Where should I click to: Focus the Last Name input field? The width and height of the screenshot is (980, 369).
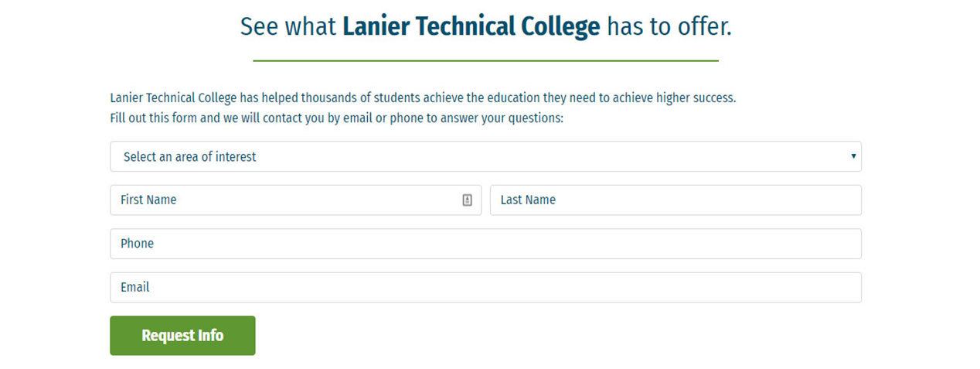(x=675, y=200)
